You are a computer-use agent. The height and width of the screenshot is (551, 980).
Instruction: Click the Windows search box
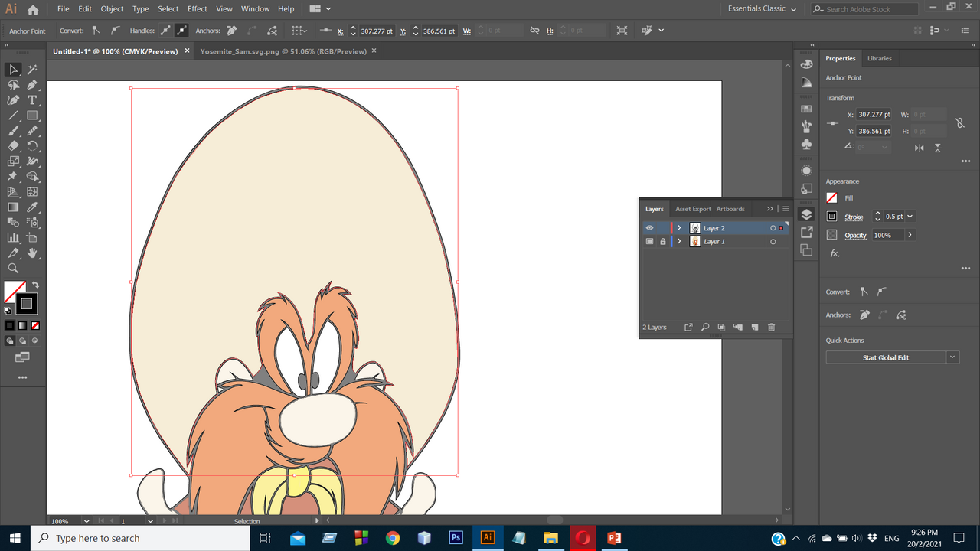[x=138, y=538]
